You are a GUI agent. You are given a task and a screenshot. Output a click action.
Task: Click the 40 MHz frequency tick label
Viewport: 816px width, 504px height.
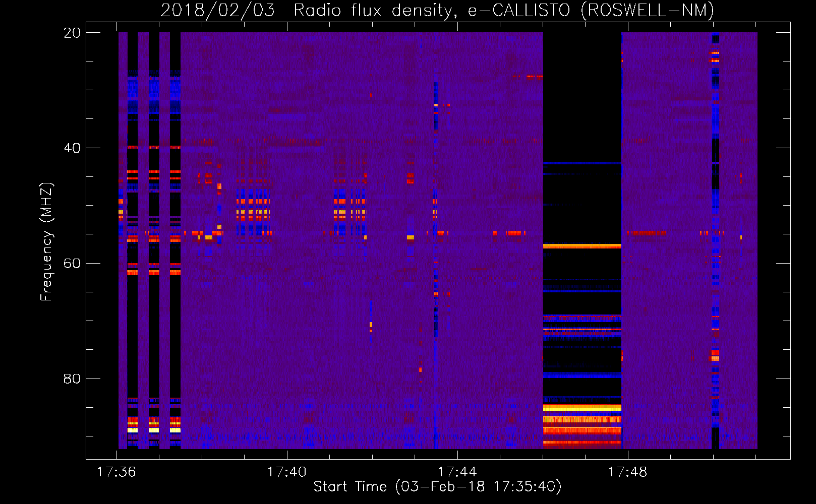72,148
